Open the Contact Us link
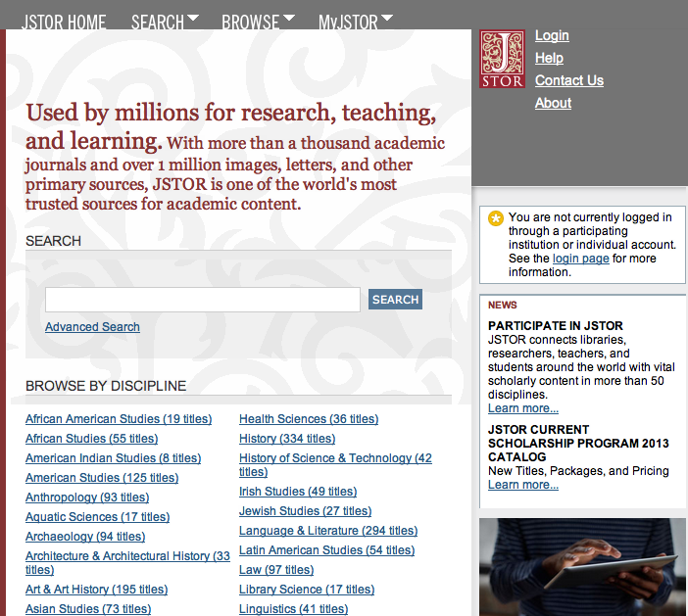Screen dimensions: 688x616 coord(569,80)
